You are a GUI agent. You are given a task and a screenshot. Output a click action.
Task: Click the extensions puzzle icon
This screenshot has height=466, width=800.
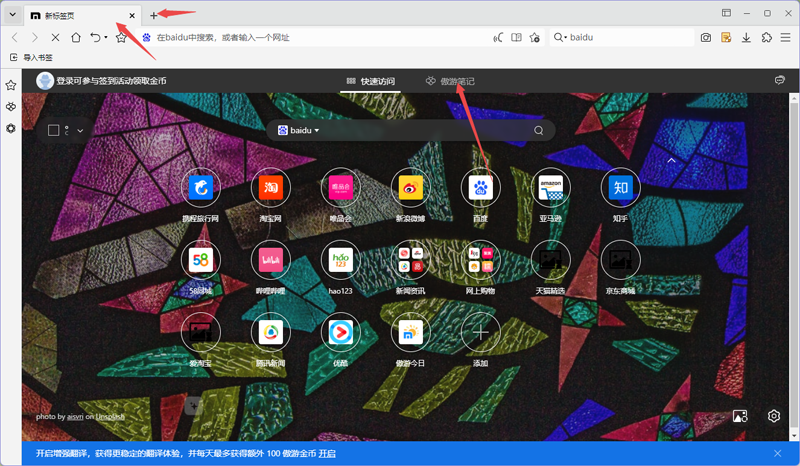pyautogui.click(x=766, y=37)
